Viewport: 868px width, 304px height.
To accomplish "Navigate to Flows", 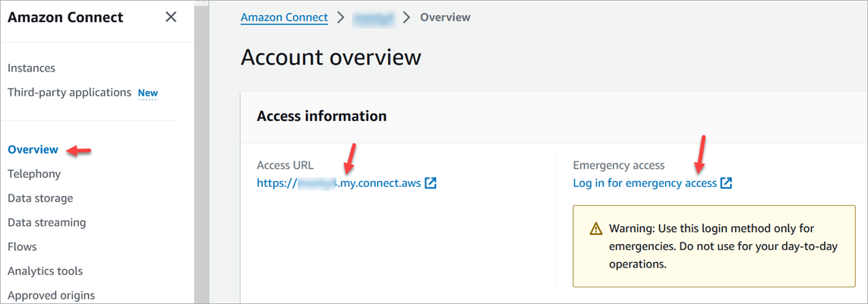I will coord(22,247).
